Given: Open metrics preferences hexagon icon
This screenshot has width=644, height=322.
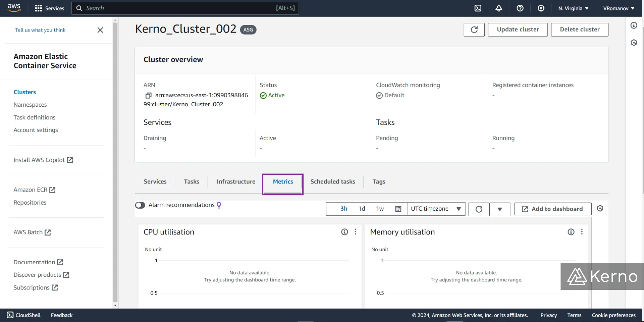Looking at the screenshot, I should tap(600, 209).
